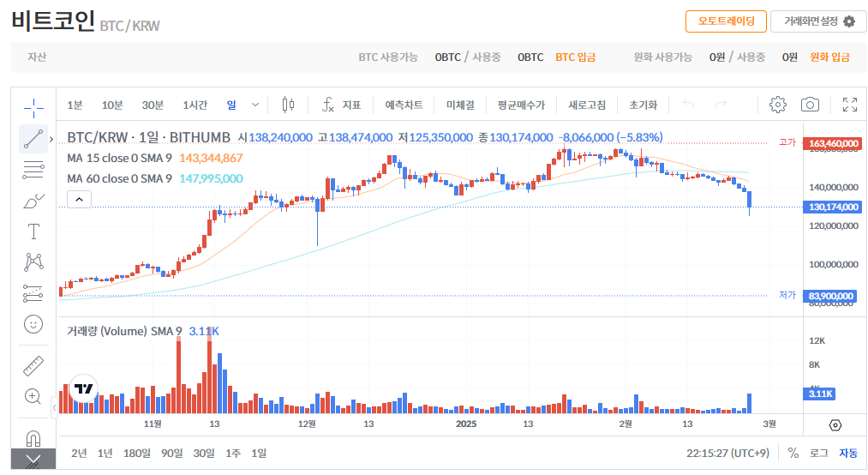This screenshot has width=868, height=475.
Task: Select the trend line drawing tool
Action: 33,139
